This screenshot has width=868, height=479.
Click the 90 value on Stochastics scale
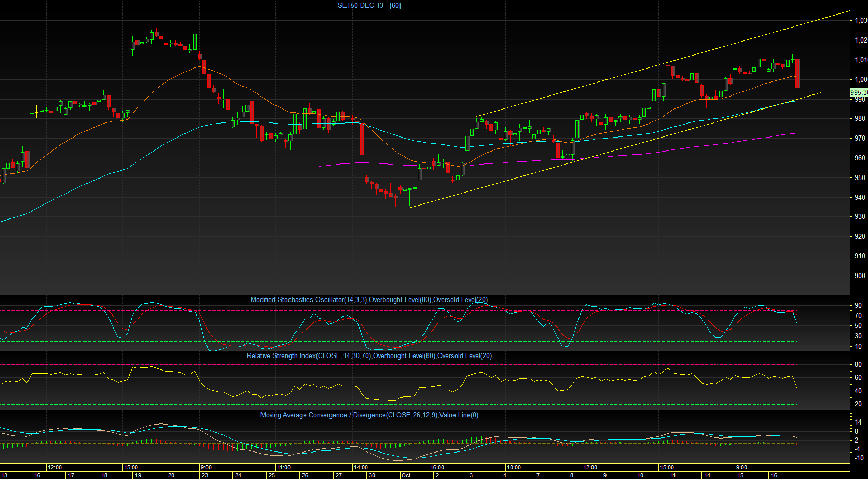point(858,306)
